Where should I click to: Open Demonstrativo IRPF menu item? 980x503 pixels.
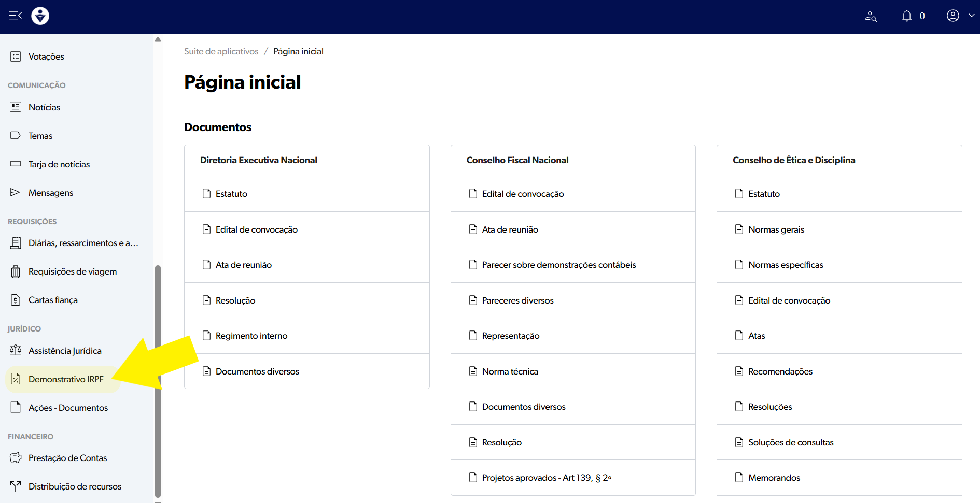(66, 379)
